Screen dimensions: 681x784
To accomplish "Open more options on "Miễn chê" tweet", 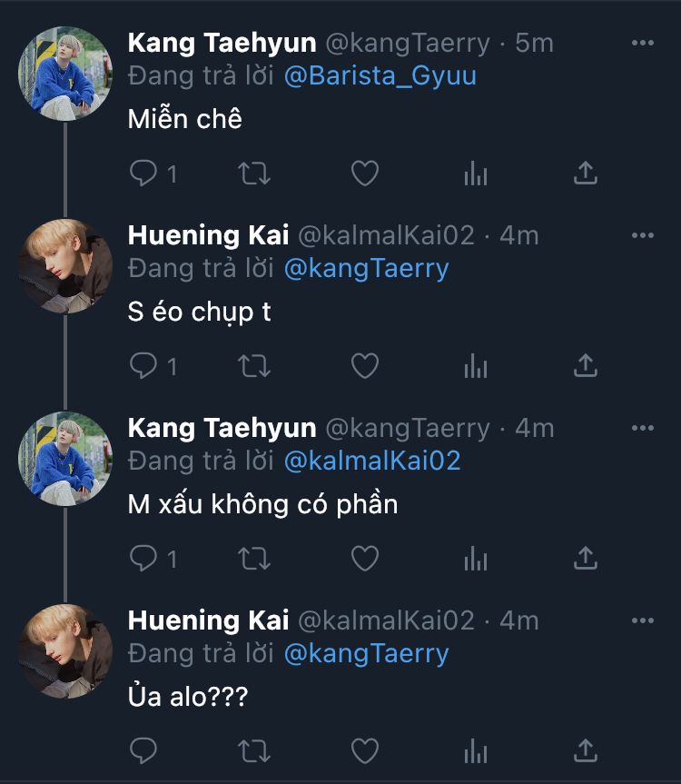I will click(x=643, y=43).
